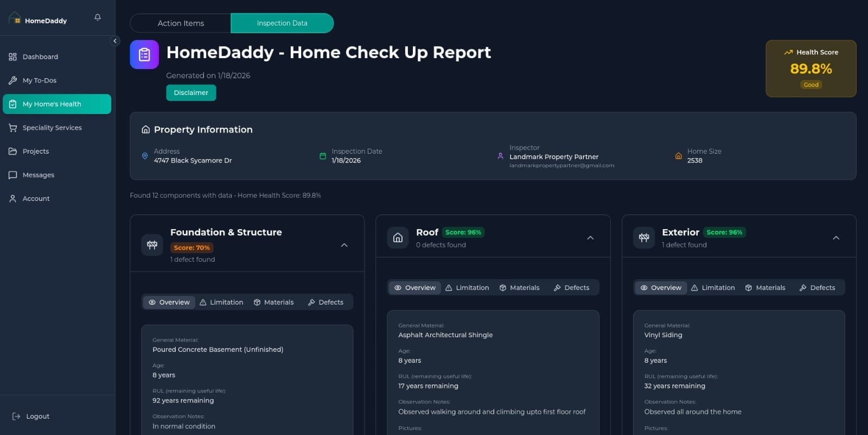The width and height of the screenshot is (868, 435).
Task: Select Foundation Defects tab
Action: (325, 302)
